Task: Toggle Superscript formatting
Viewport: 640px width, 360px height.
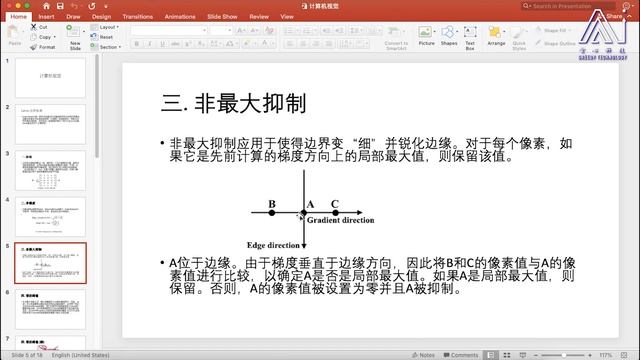Action: pyautogui.click(x=188, y=44)
